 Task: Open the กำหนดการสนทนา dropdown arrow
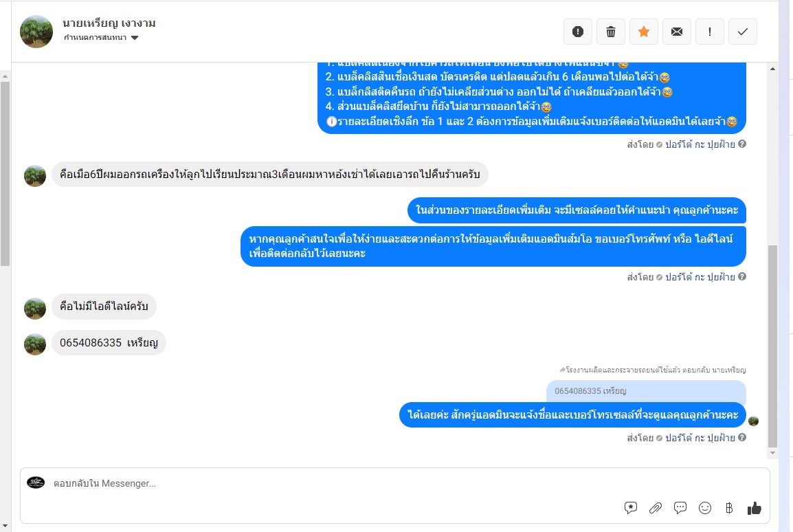coord(135,37)
